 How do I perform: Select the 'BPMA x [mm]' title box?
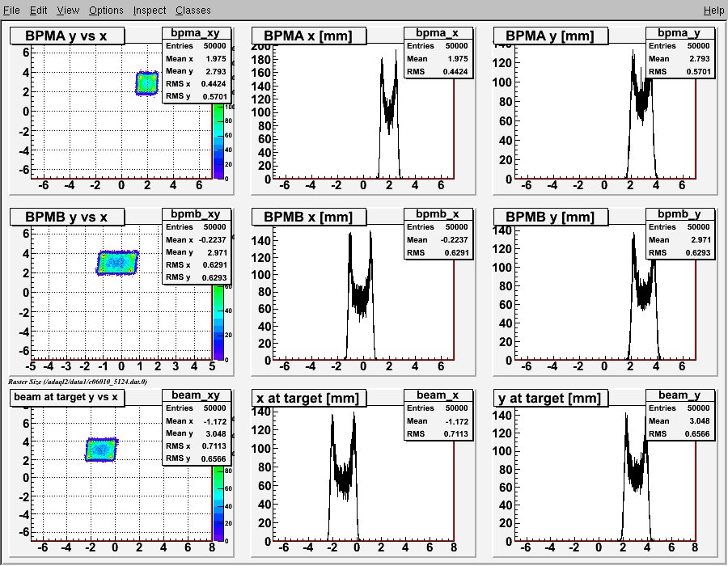pyautogui.click(x=308, y=36)
